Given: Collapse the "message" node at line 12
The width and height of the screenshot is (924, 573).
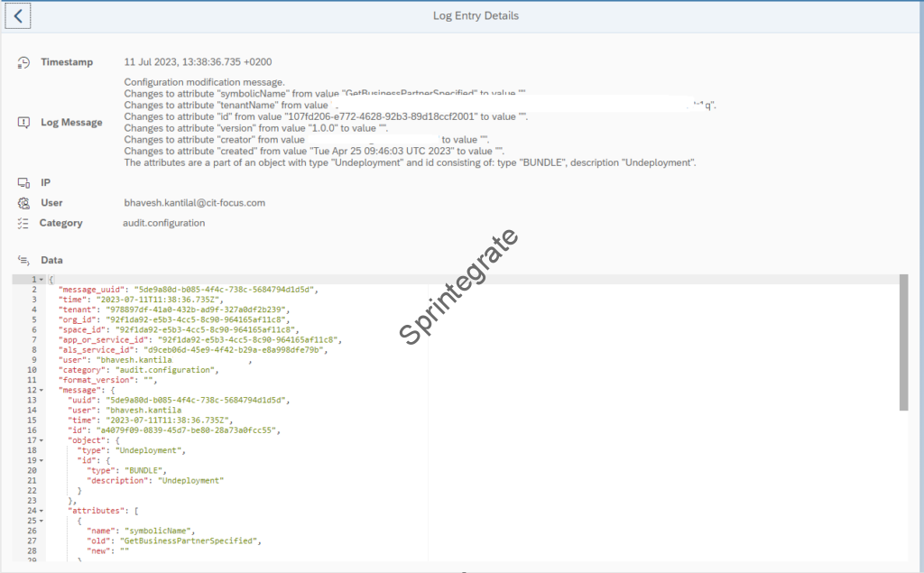Looking at the screenshot, I should tap(42, 390).
